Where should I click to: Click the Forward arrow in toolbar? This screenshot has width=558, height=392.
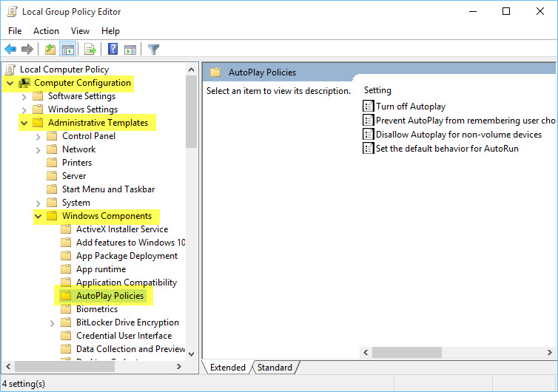[x=27, y=50]
